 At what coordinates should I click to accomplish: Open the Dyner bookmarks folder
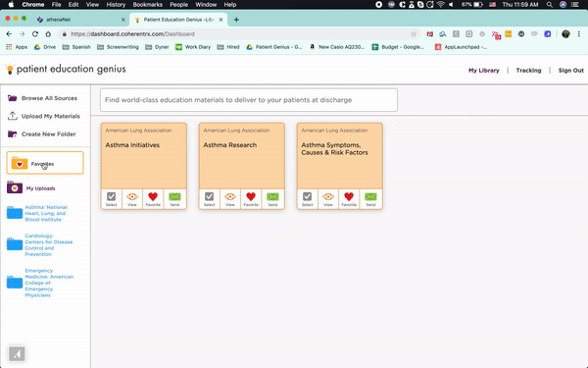157,47
